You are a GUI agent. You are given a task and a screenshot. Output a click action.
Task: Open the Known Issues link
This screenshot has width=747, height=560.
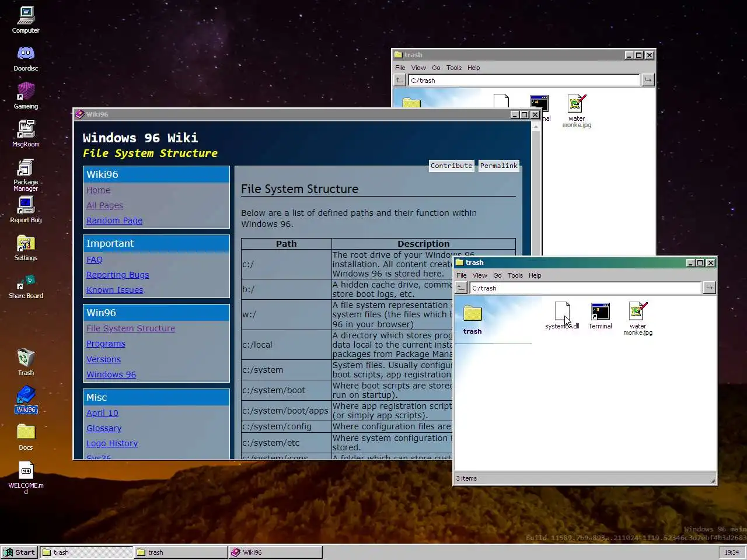tap(114, 290)
